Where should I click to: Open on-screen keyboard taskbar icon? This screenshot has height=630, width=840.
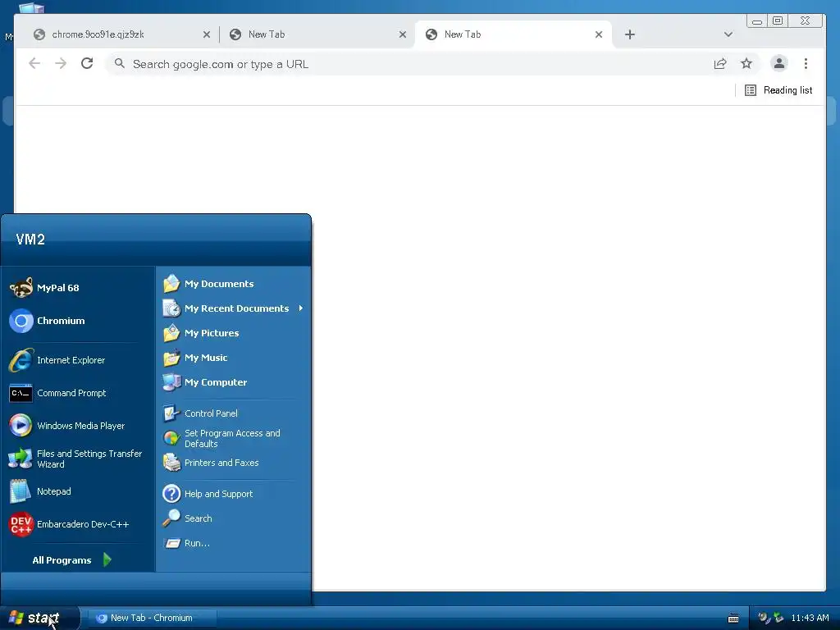[x=733, y=619]
